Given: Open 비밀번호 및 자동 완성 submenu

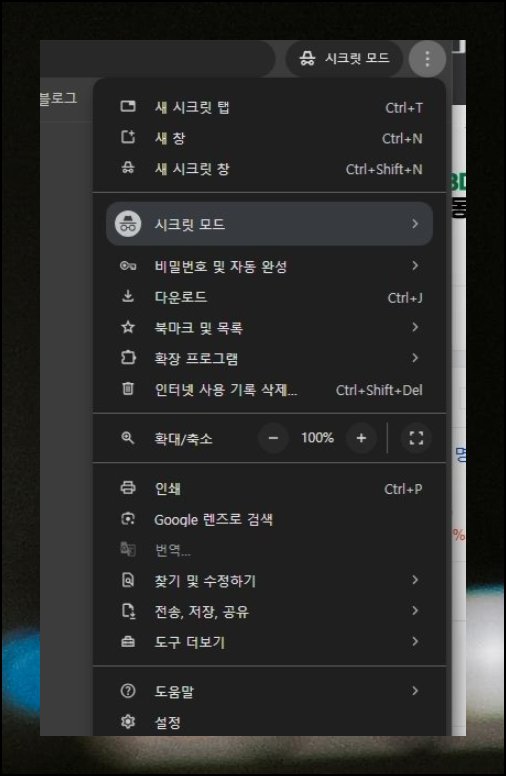Looking at the screenshot, I should [x=269, y=266].
